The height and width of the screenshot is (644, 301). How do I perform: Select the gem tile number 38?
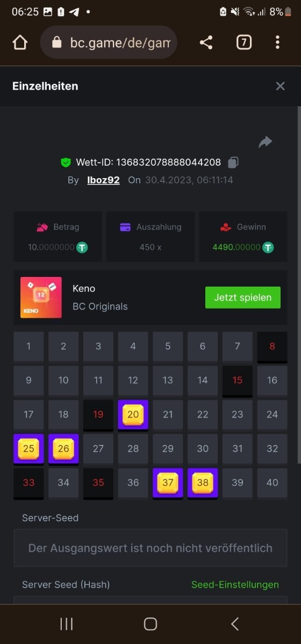click(x=203, y=483)
